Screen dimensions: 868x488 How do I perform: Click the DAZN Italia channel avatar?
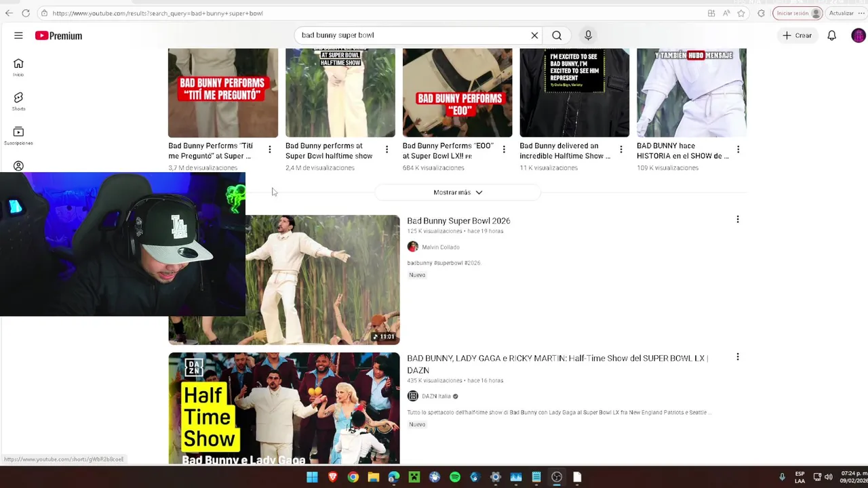(412, 396)
